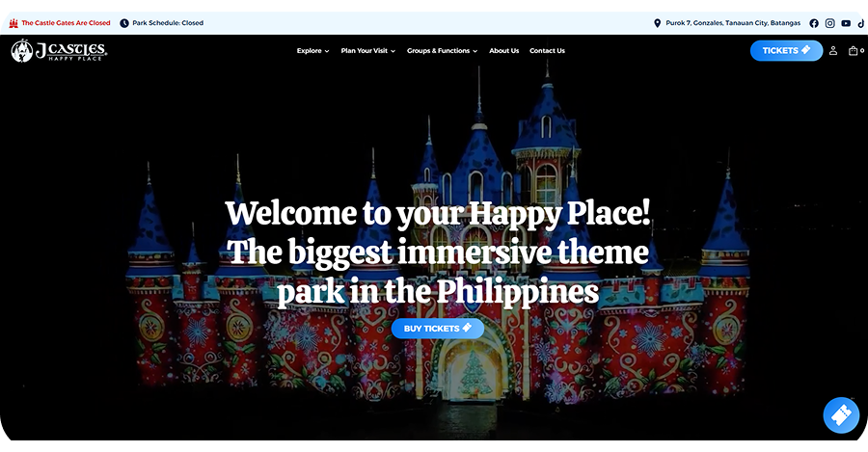Open the YouTube icon in top bar
Screen dimensions: 868x452
pos(846,23)
